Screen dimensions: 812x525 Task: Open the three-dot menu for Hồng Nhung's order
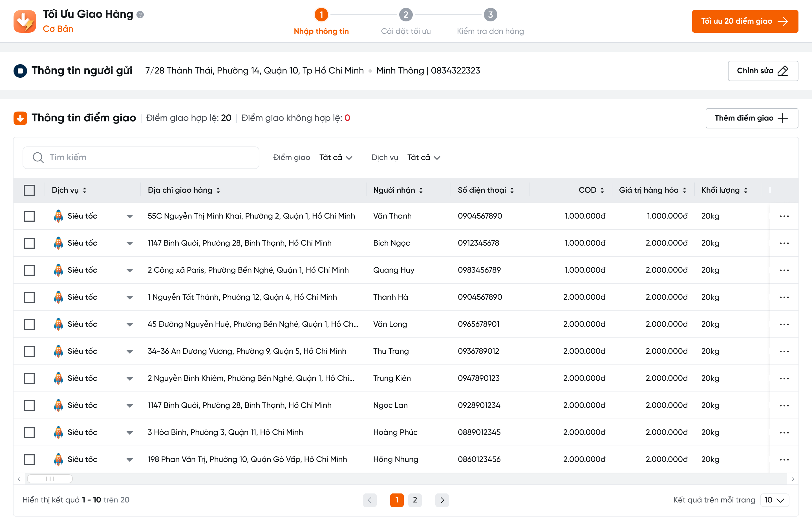click(785, 459)
